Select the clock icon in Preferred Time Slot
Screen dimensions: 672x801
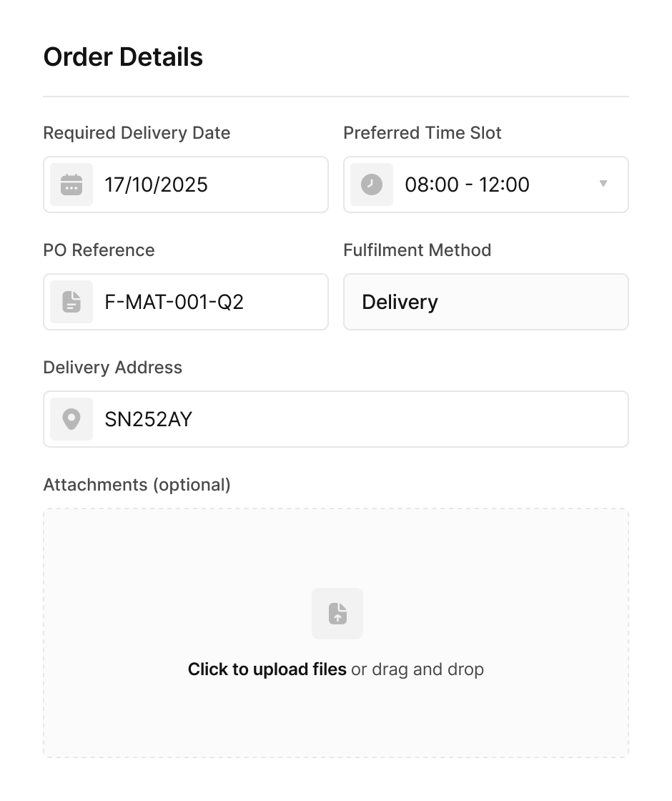click(x=371, y=185)
